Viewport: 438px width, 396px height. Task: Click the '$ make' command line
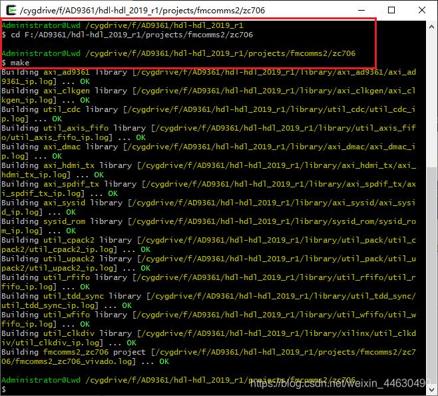(x=15, y=63)
